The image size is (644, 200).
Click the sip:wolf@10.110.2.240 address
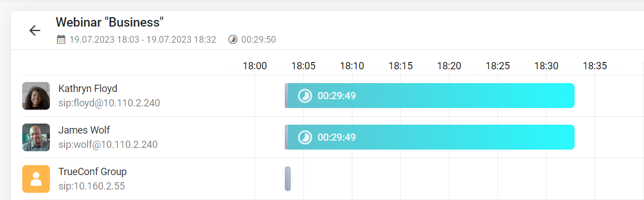(x=108, y=144)
